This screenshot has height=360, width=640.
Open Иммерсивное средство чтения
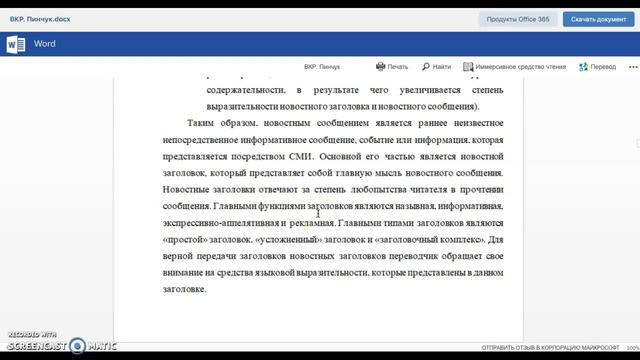tap(520, 67)
